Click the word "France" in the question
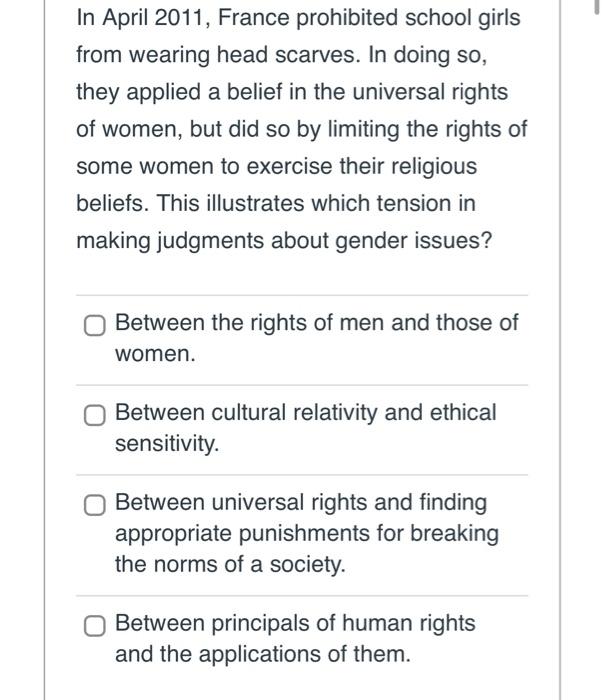This screenshot has width=605, height=700. click(253, 18)
